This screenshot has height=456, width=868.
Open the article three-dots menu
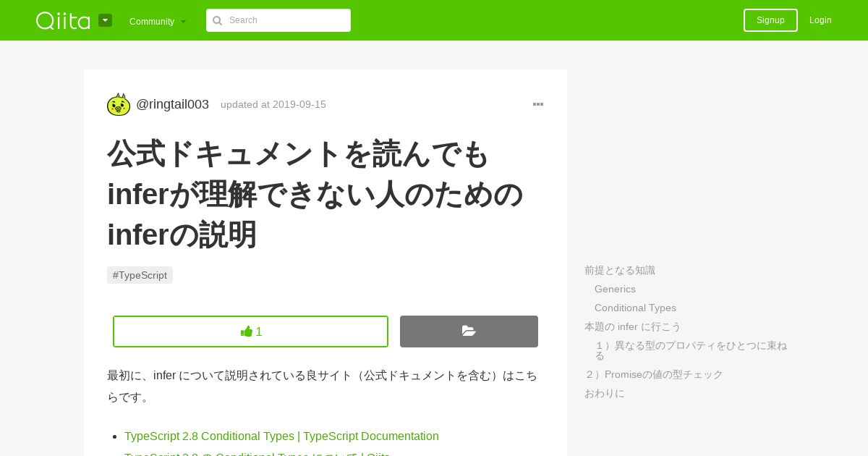pyautogui.click(x=538, y=104)
